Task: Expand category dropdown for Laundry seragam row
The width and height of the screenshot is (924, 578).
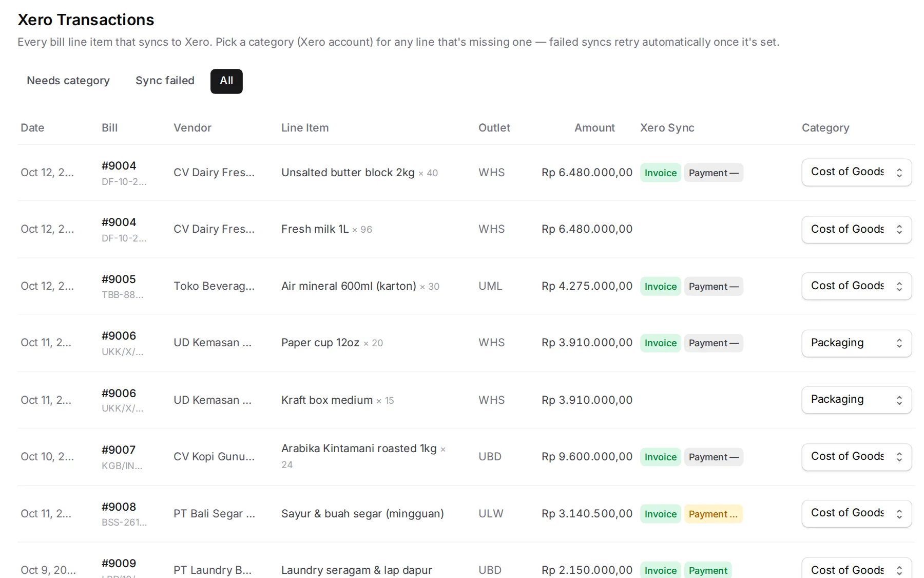Action: click(x=856, y=568)
